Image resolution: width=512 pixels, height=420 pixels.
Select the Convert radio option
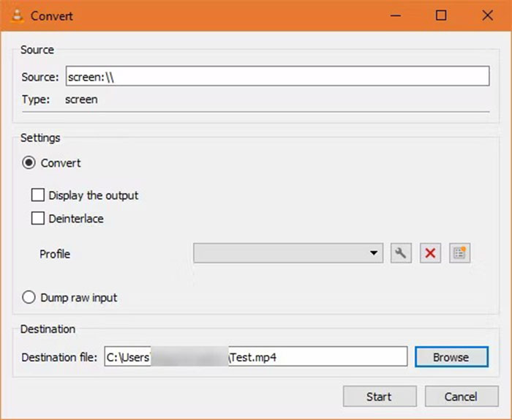pyautogui.click(x=29, y=163)
